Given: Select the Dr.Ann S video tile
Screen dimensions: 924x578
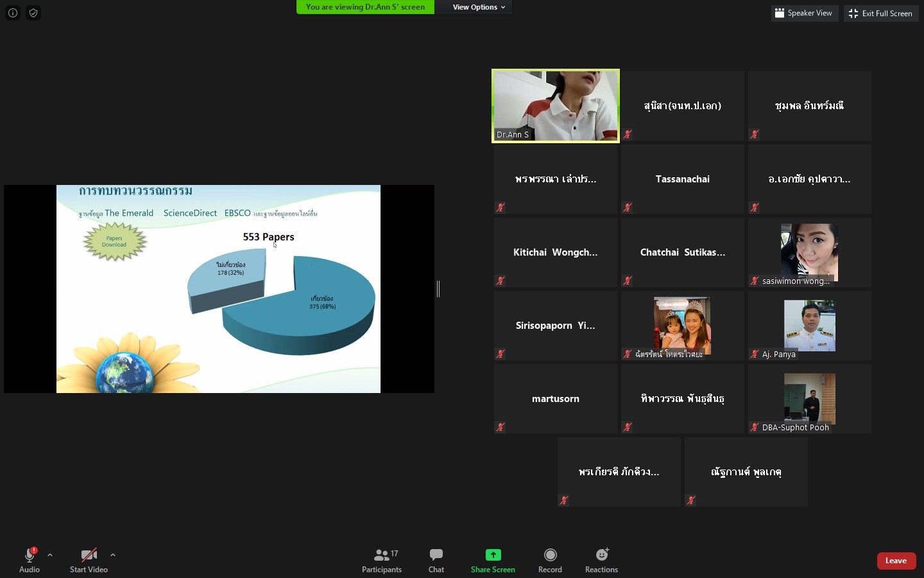Looking at the screenshot, I should click(556, 106).
